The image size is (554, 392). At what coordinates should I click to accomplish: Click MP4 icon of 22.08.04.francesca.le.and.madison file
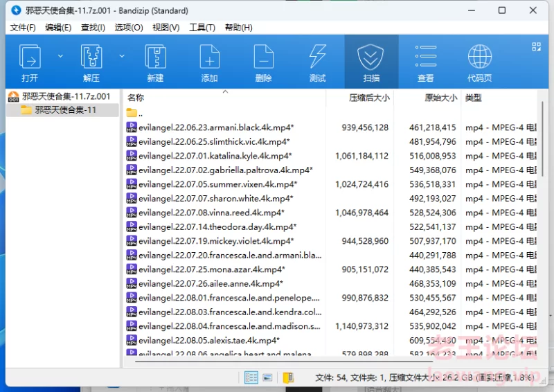[x=132, y=326]
